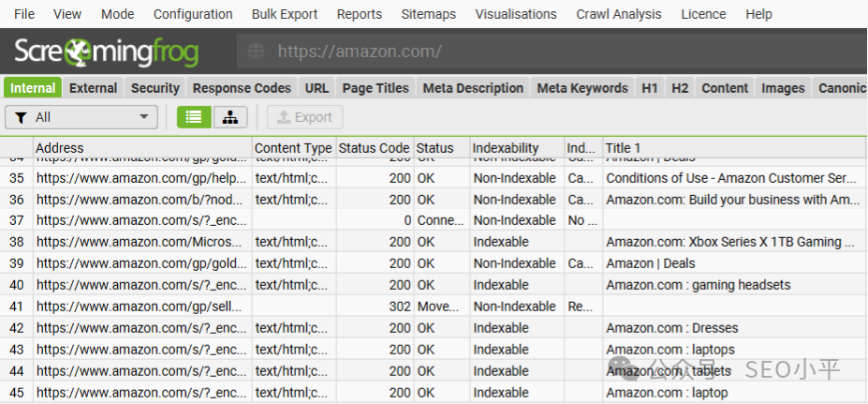The image size is (868, 404).
Task: Select the Canonicals tab
Action: (840, 88)
